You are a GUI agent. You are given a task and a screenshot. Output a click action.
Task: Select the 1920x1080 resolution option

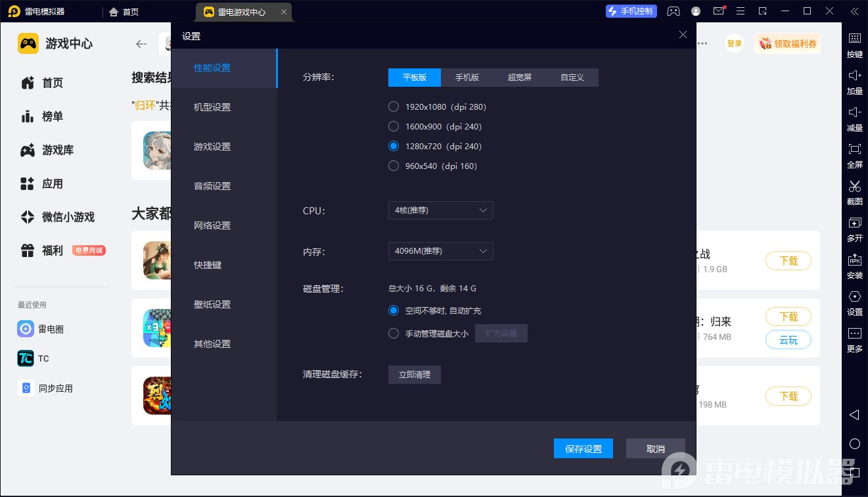pyautogui.click(x=394, y=106)
